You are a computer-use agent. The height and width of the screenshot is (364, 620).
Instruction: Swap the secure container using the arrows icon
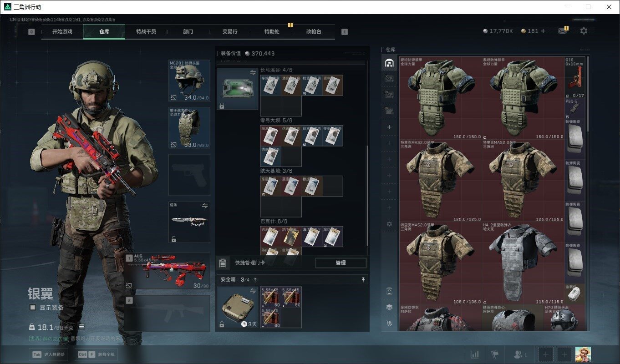[253, 291]
